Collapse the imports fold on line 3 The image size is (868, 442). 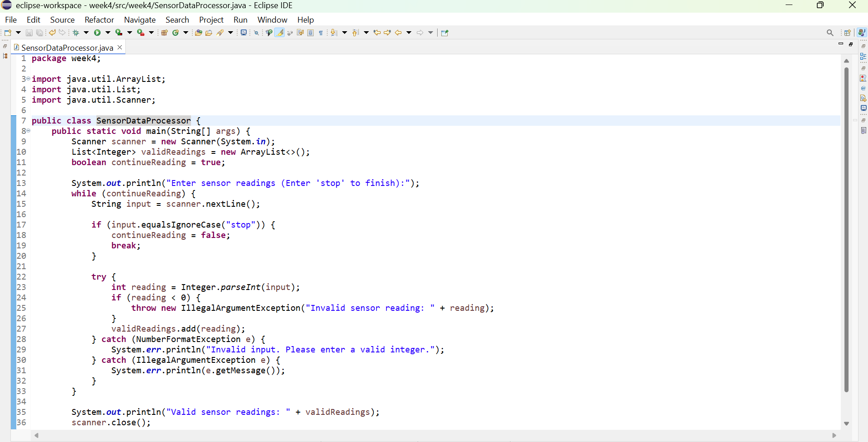[x=28, y=79]
